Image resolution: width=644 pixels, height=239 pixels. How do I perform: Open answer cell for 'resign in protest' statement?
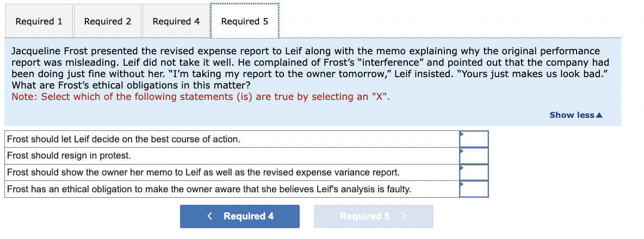[x=474, y=156]
